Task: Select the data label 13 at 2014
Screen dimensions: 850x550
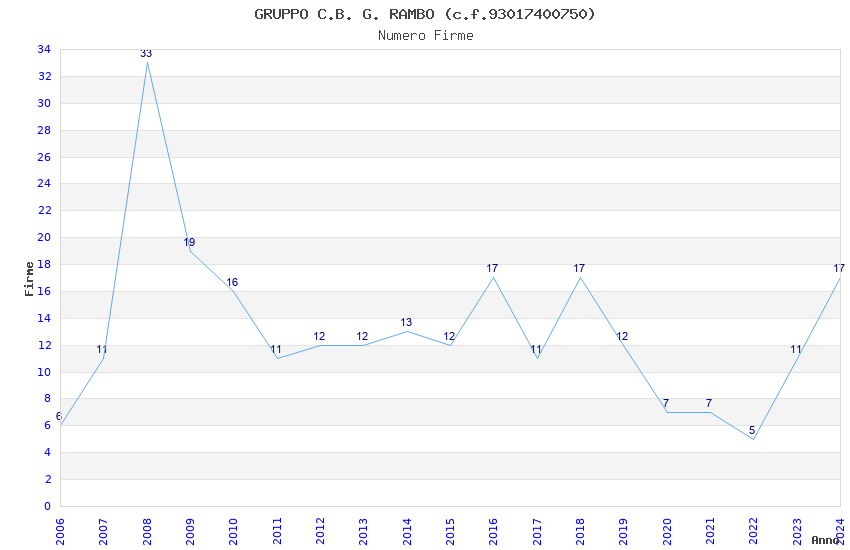Action: point(406,322)
